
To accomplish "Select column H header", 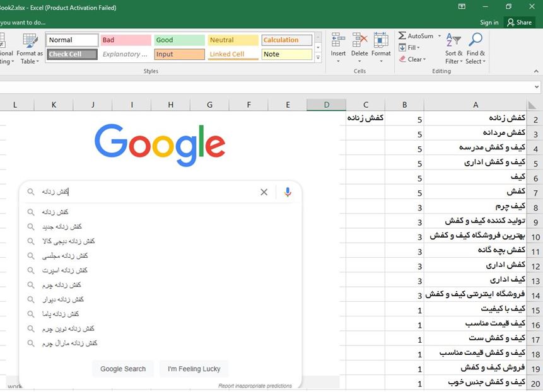I will 171,105.
